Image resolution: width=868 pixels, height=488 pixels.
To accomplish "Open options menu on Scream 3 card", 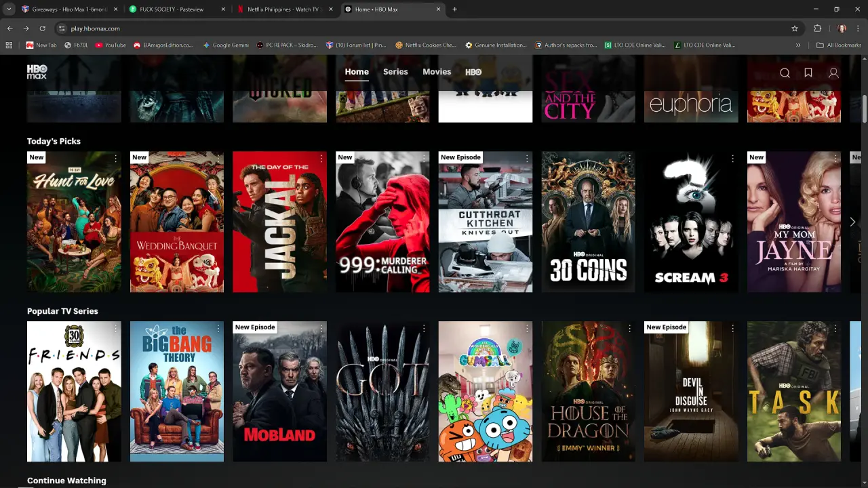I will tap(732, 158).
